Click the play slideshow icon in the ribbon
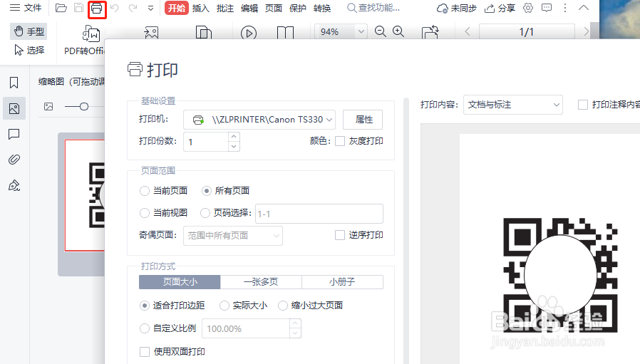 [249, 33]
